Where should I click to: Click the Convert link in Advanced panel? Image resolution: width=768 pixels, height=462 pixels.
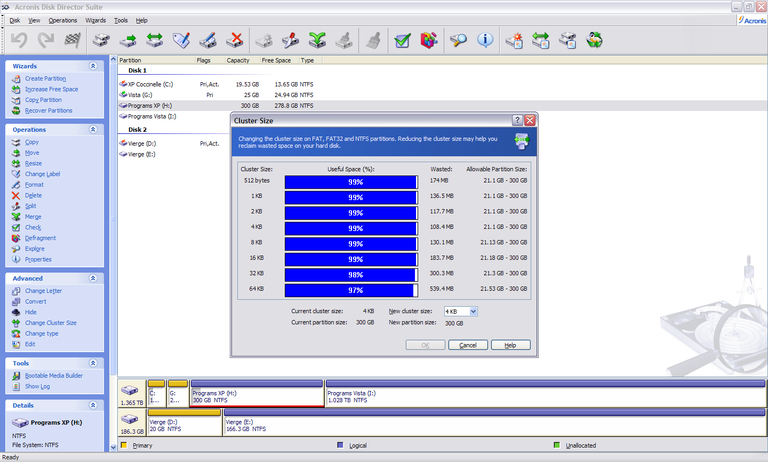click(36, 302)
